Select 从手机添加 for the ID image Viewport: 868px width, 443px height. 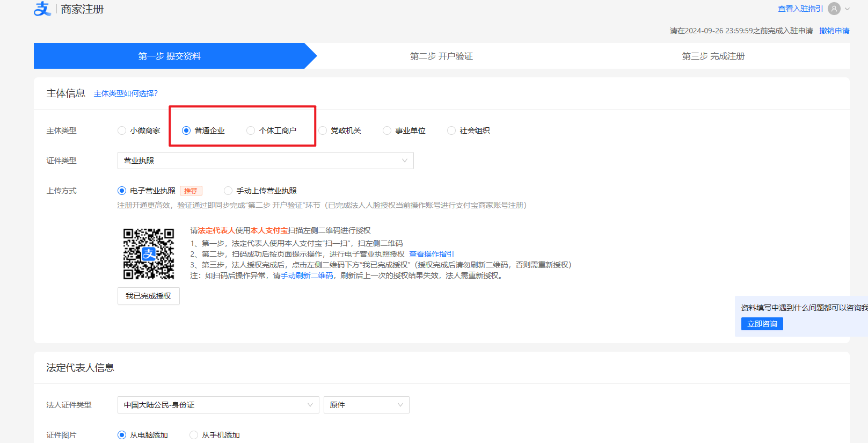coord(194,435)
